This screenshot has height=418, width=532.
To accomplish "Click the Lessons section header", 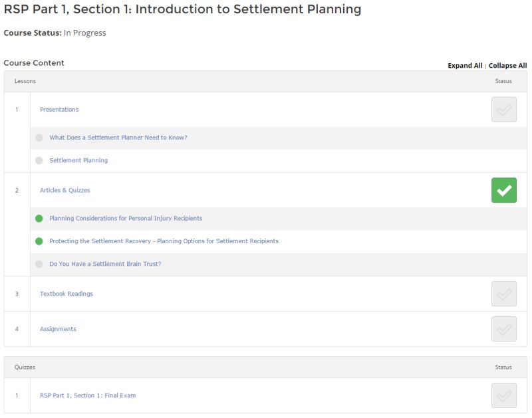I will [25, 80].
